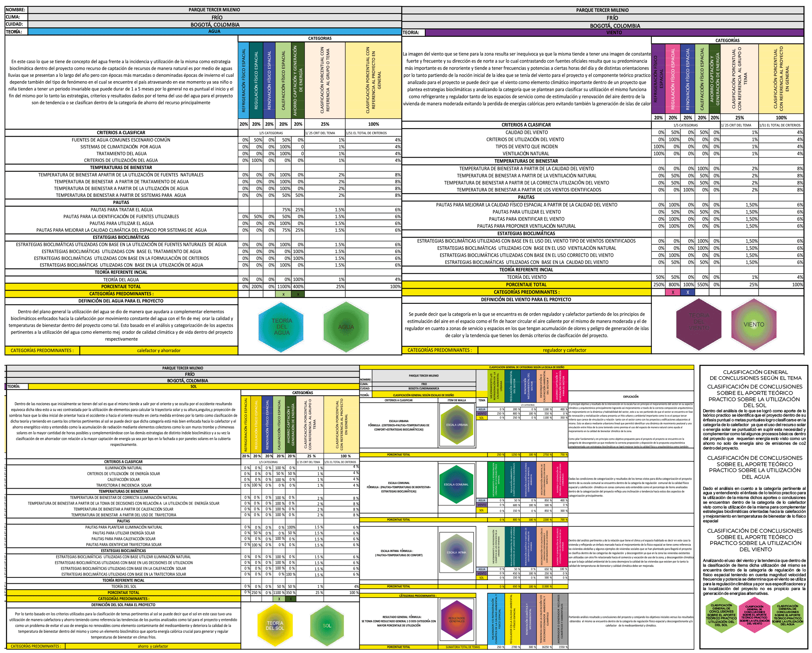Image resolution: width=812 pixels, height=653 pixels.
Task: Click the 'TEORÍA DEL AGUA' row label
Action: (121, 280)
